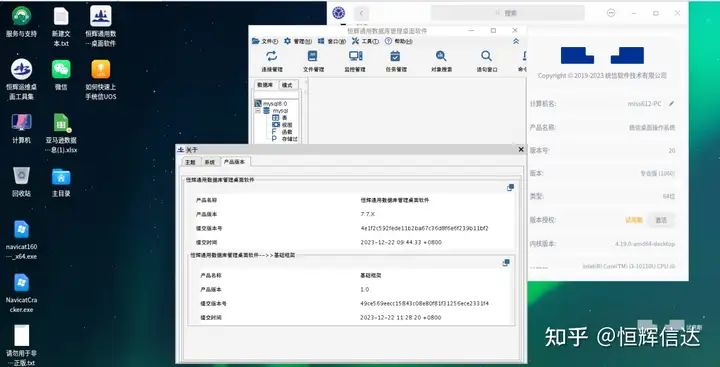Open 对象搜索 toolbar tool
Screen dimensions: 720x367
pyautogui.click(x=441, y=62)
